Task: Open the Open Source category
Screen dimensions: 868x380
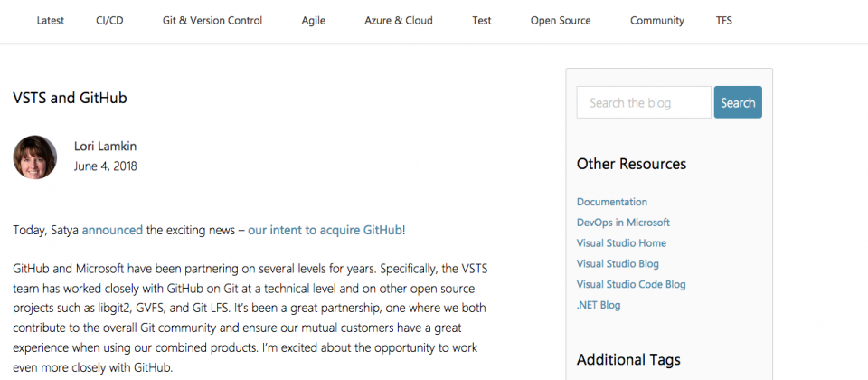Action: [561, 21]
